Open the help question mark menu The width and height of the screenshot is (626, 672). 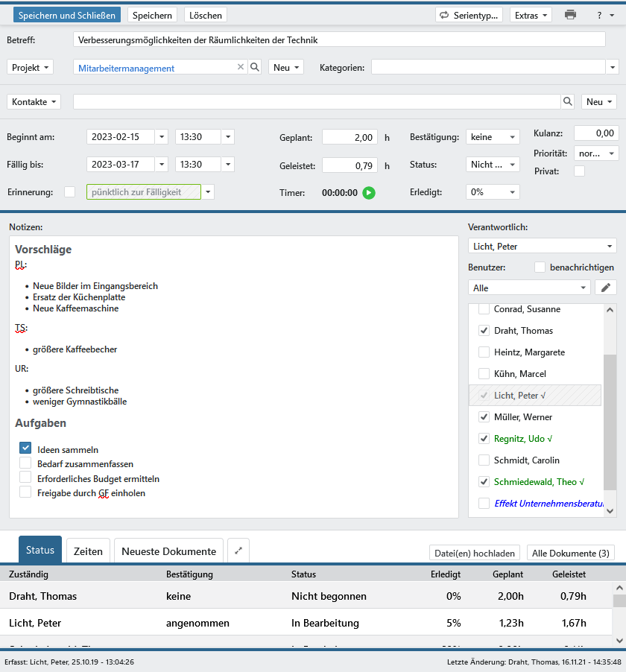coord(604,15)
